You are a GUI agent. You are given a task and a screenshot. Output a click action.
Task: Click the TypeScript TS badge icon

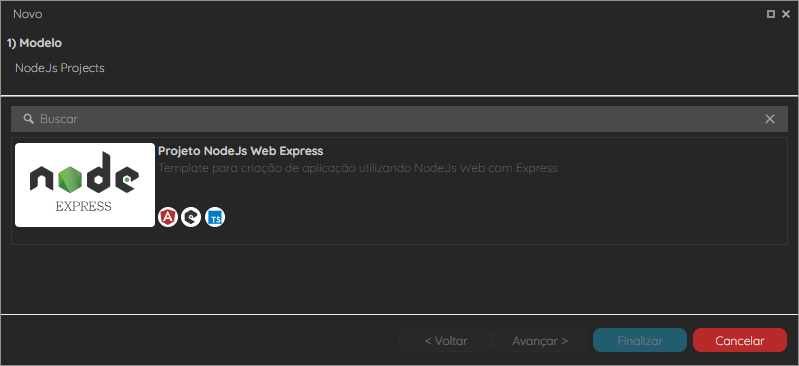pyautogui.click(x=215, y=217)
